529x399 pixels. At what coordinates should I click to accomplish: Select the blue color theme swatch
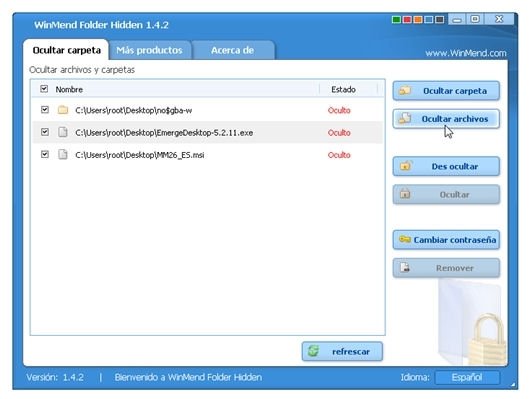[429, 20]
